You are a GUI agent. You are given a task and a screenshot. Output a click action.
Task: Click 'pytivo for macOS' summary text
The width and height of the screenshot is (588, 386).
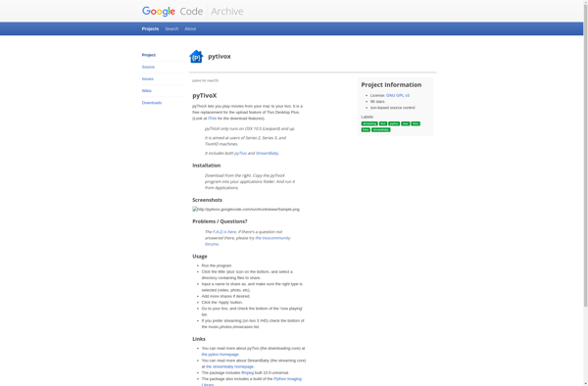(x=205, y=81)
